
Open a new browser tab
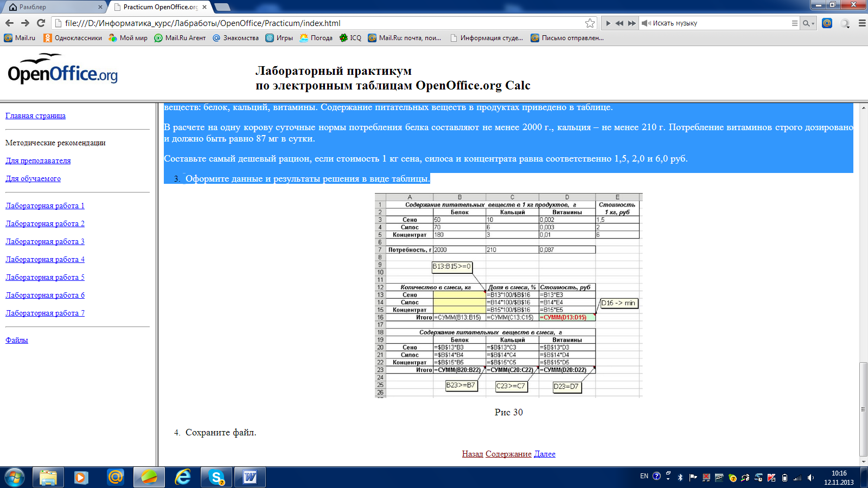222,7
